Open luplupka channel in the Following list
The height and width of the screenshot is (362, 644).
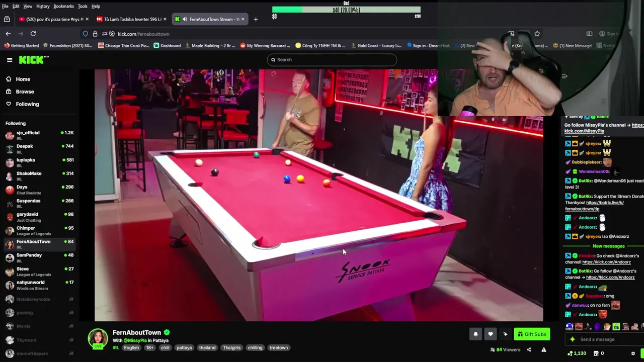(39, 162)
